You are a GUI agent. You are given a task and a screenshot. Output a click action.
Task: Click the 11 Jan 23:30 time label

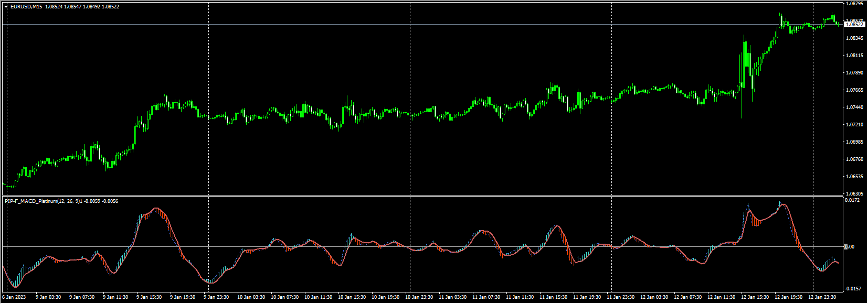[x=620, y=297]
